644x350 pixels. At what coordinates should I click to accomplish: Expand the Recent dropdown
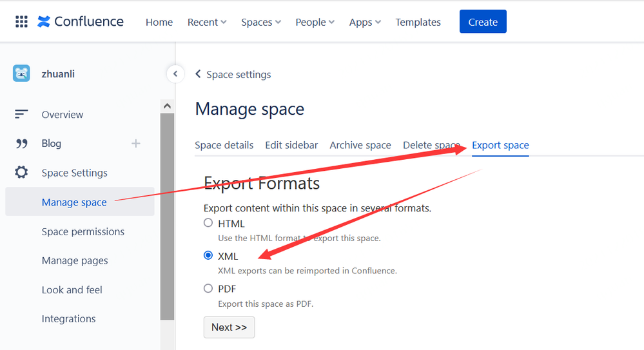pos(206,22)
